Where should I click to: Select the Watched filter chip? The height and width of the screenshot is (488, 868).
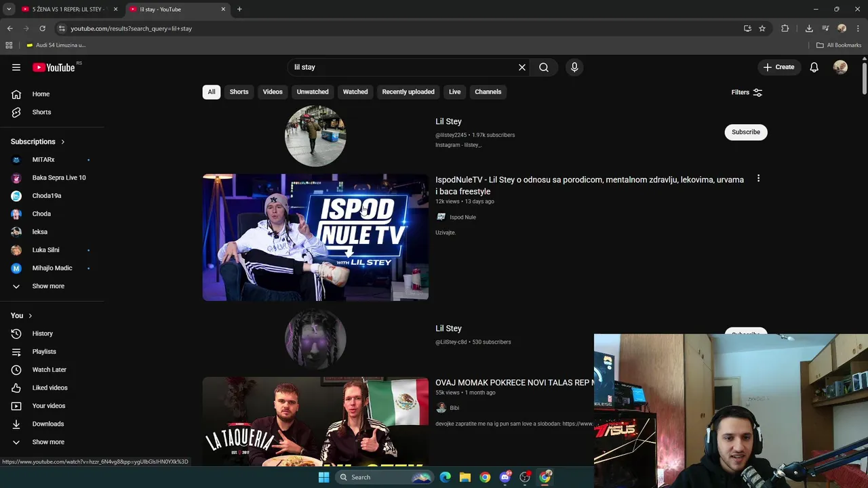355,91
